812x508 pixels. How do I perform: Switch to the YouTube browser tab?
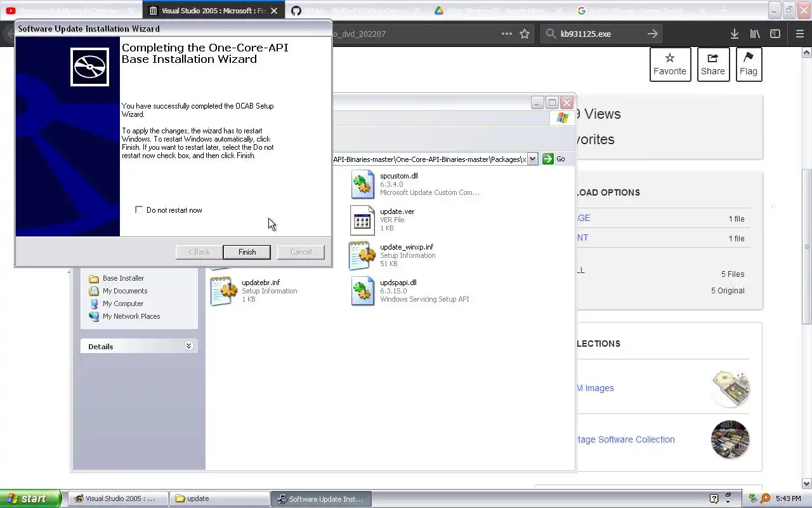71,11
